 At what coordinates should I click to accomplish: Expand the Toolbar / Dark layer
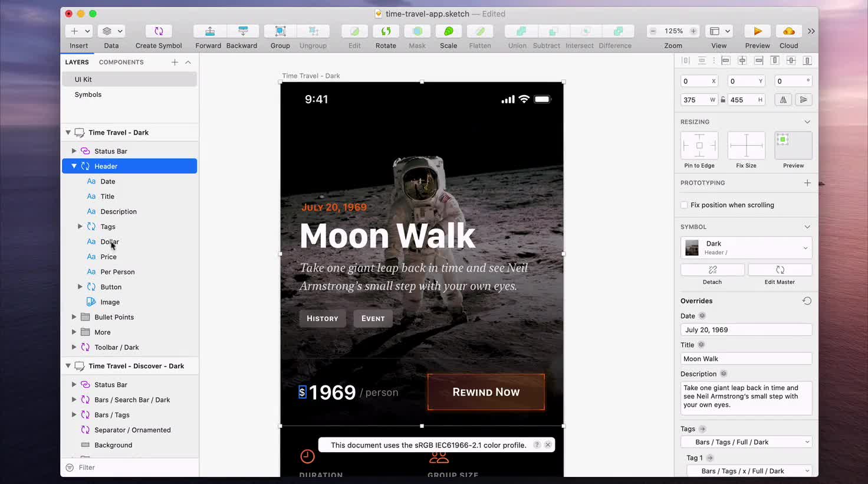(x=74, y=348)
